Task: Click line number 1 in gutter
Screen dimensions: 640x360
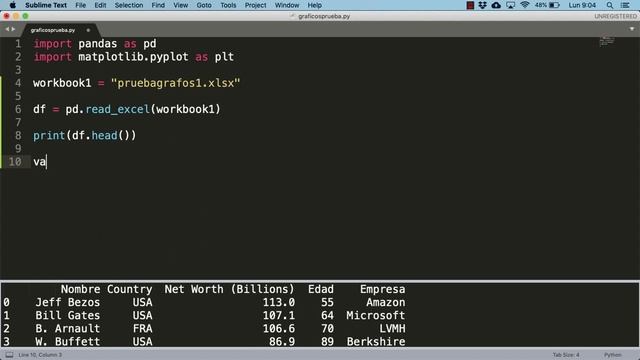Action: pyautogui.click(x=18, y=44)
